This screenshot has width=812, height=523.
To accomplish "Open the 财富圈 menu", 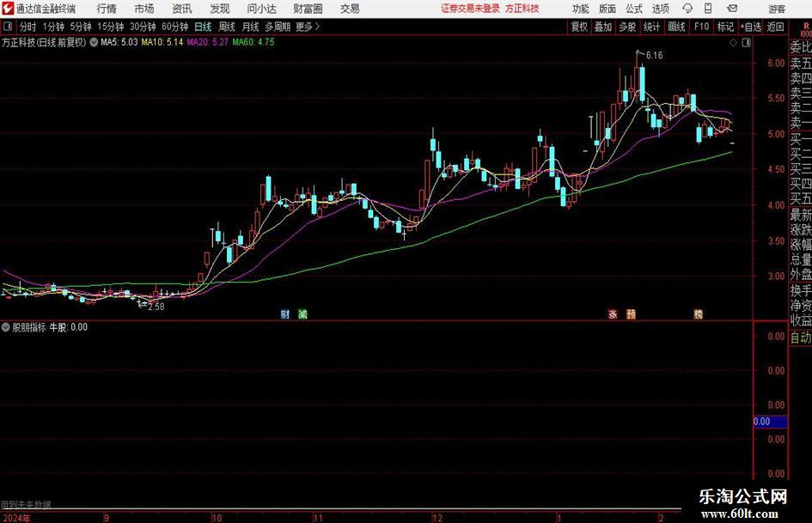I will [x=308, y=9].
